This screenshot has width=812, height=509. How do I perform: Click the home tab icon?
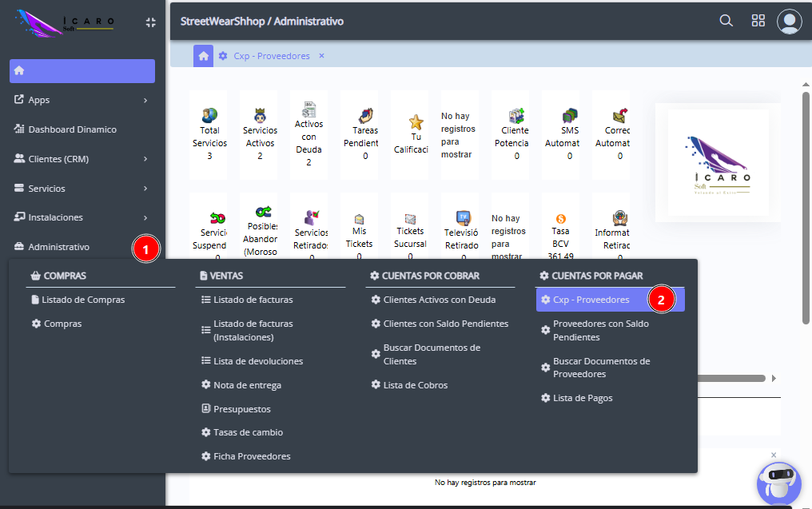(204, 56)
